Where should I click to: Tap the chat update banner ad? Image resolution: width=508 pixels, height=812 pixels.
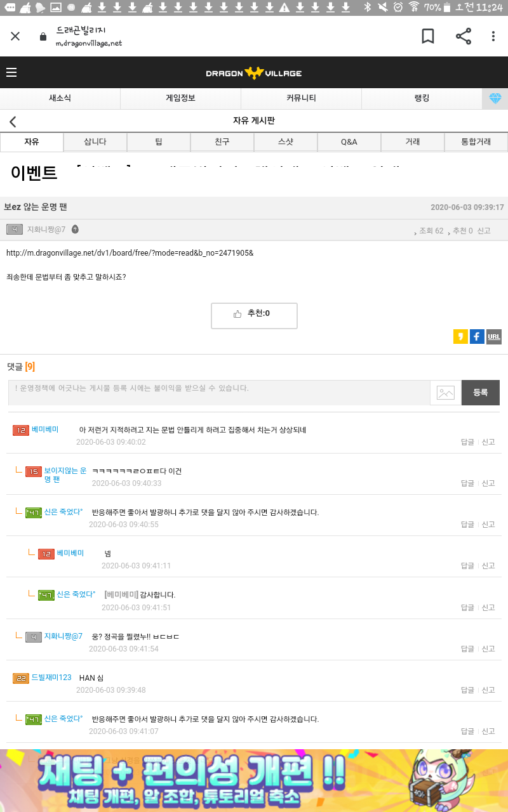pyautogui.click(x=254, y=780)
